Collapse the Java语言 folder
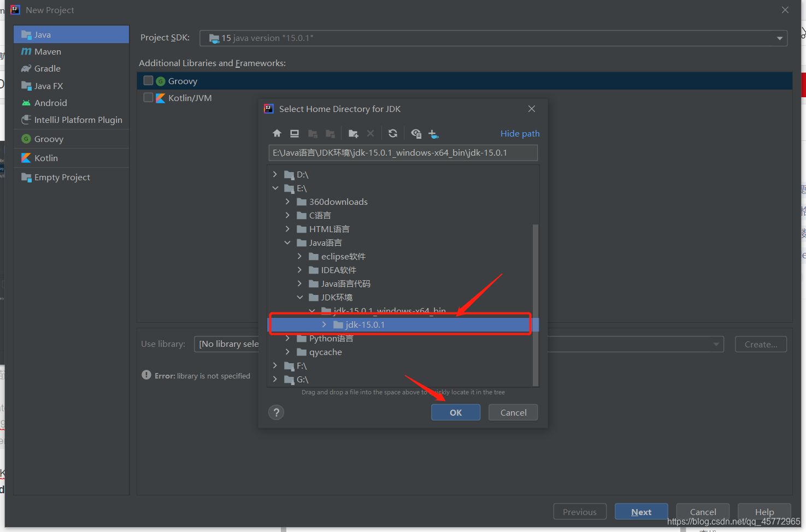The width and height of the screenshot is (806, 532). click(287, 243)
